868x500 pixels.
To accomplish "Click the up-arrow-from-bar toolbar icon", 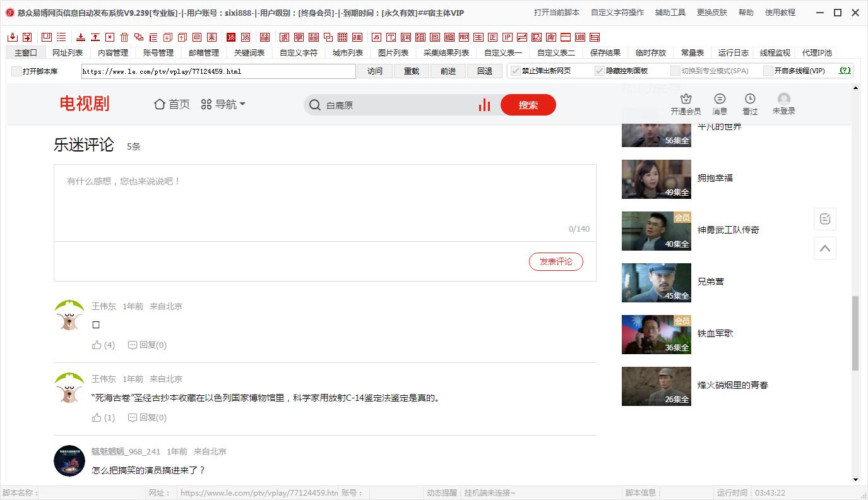I will [x=95, y=37].
